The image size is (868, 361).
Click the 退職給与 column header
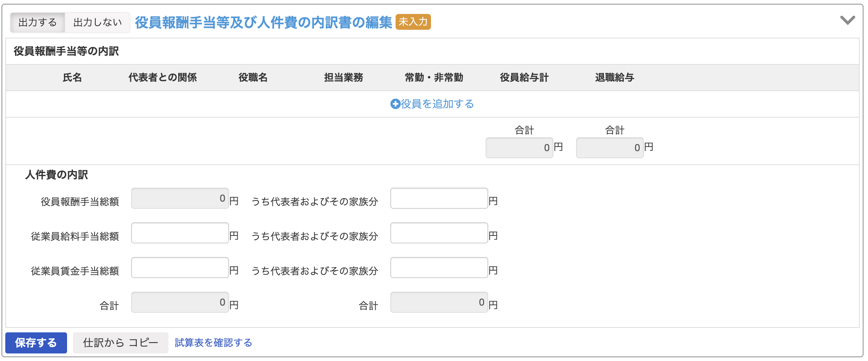tap(615, 78)
